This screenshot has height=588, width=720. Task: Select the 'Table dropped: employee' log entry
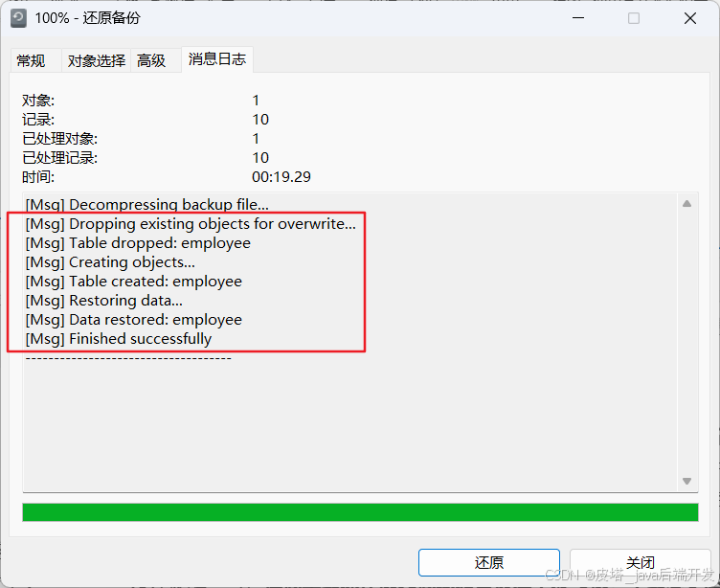[x=138, y=243]
